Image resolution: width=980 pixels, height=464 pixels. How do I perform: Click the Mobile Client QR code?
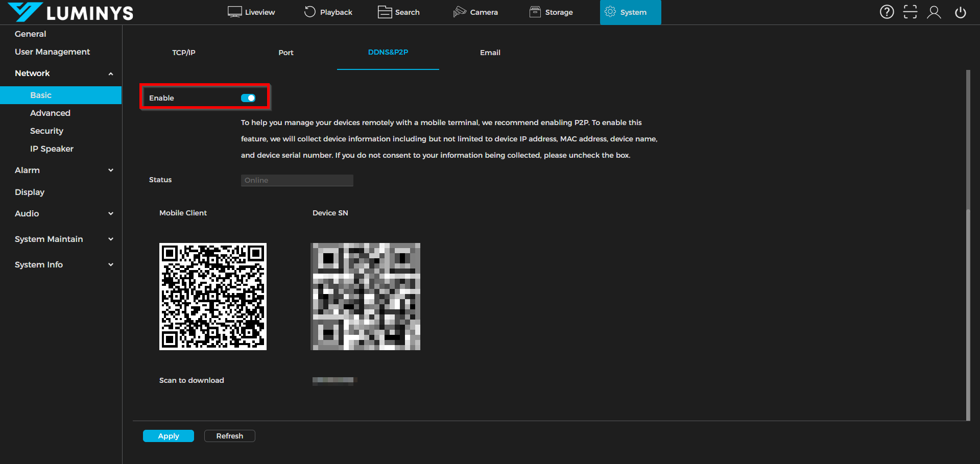click(213, 297)
